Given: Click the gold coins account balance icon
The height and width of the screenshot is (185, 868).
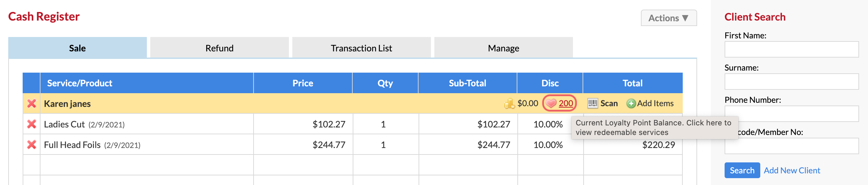Looking at the screenshot, I should coord(509,103).
